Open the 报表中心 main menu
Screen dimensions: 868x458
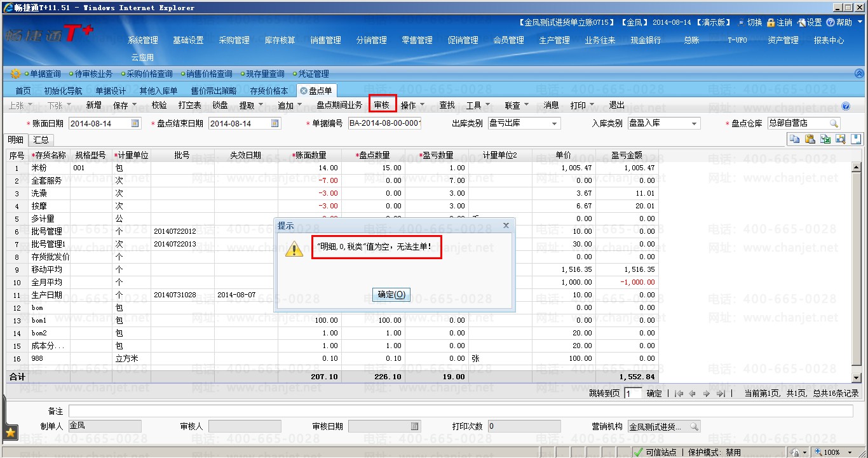click(x=829, y=40)
